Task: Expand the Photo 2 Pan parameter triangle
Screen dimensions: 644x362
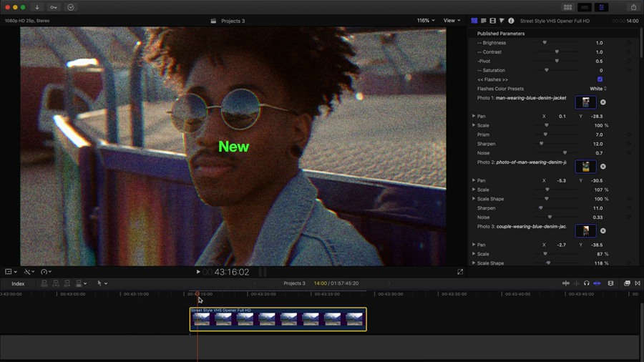Action: coord(474,180)
